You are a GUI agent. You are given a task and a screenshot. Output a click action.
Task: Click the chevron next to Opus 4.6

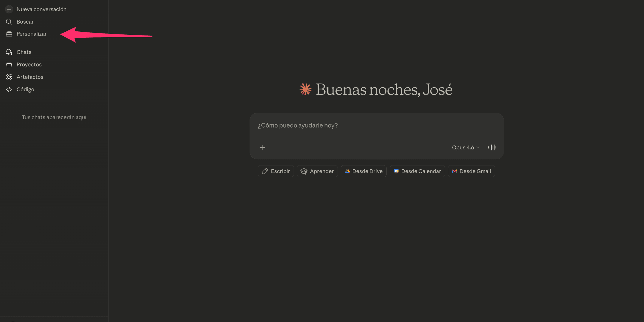click(x=478, y=147)
